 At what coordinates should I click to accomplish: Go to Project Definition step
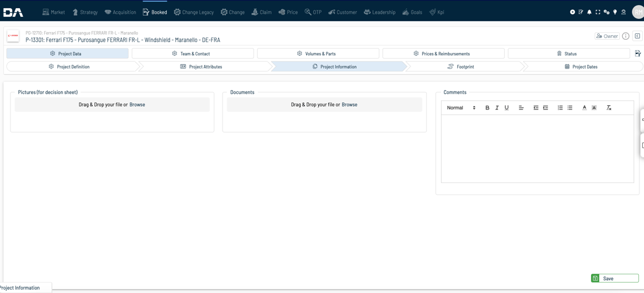coord(72,67)
